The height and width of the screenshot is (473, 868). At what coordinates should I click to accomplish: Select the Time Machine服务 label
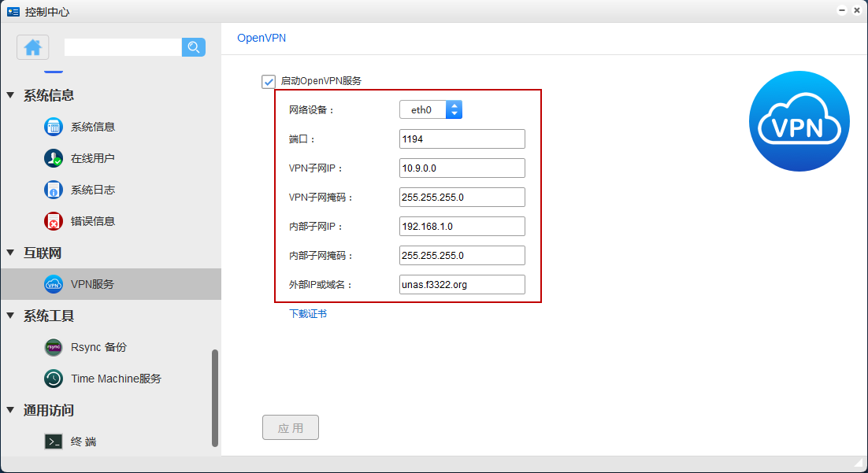pyautogui.click(x=117, y=379)
